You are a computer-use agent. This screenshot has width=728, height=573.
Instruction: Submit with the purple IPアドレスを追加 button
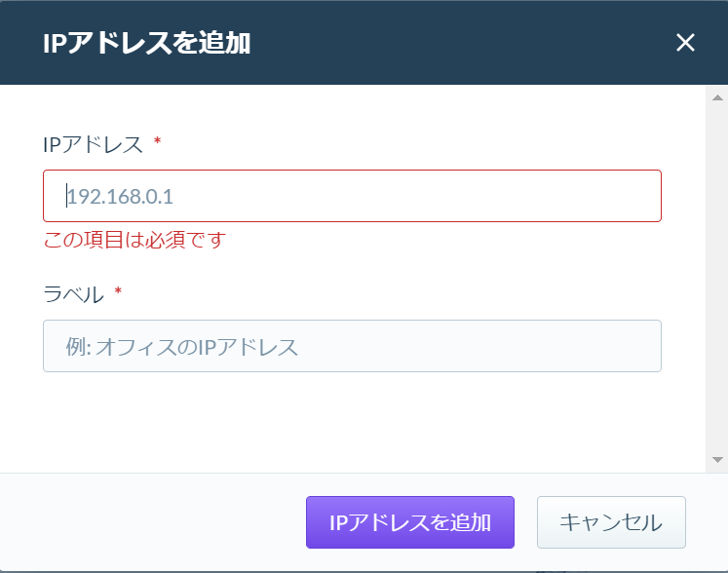coord(410,522)
